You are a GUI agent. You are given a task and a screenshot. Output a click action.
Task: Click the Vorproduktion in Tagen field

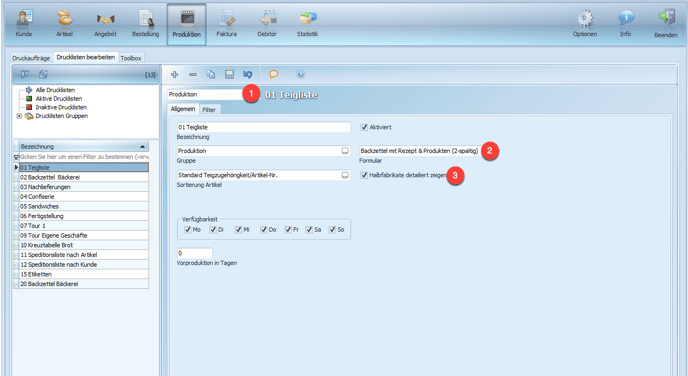pos(194,253)
